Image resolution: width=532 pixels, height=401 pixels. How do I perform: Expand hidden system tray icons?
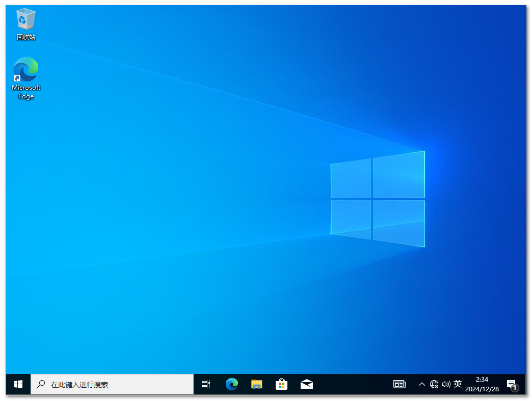[421, 384]
